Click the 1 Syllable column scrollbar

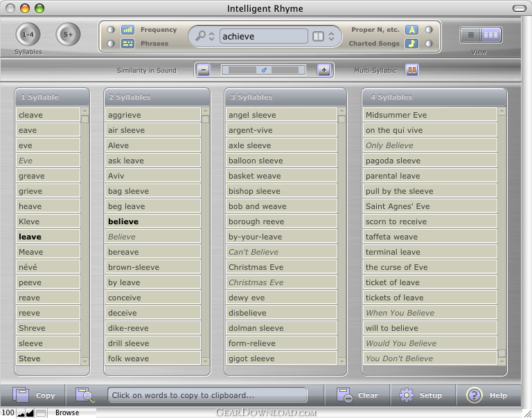85,236
